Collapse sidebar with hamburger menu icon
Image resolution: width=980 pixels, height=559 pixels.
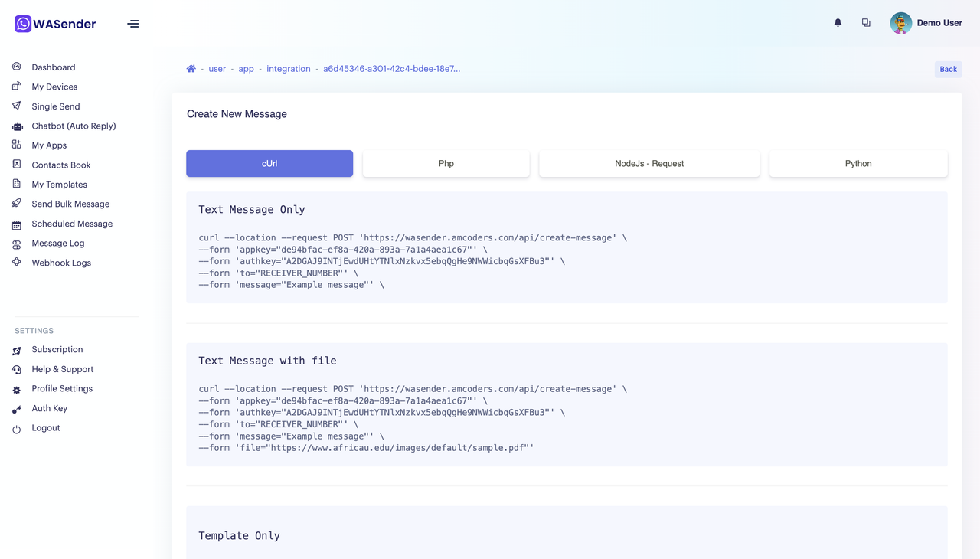click(x=133, y=24)
